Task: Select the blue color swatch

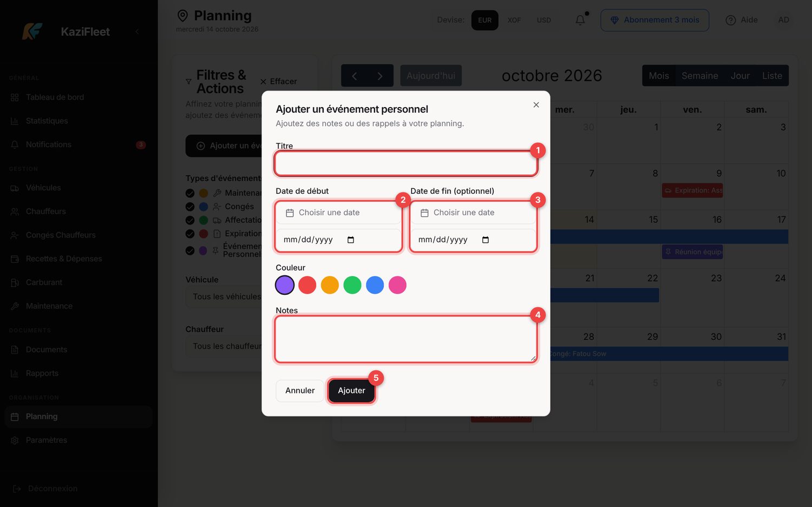Action: 375,285
